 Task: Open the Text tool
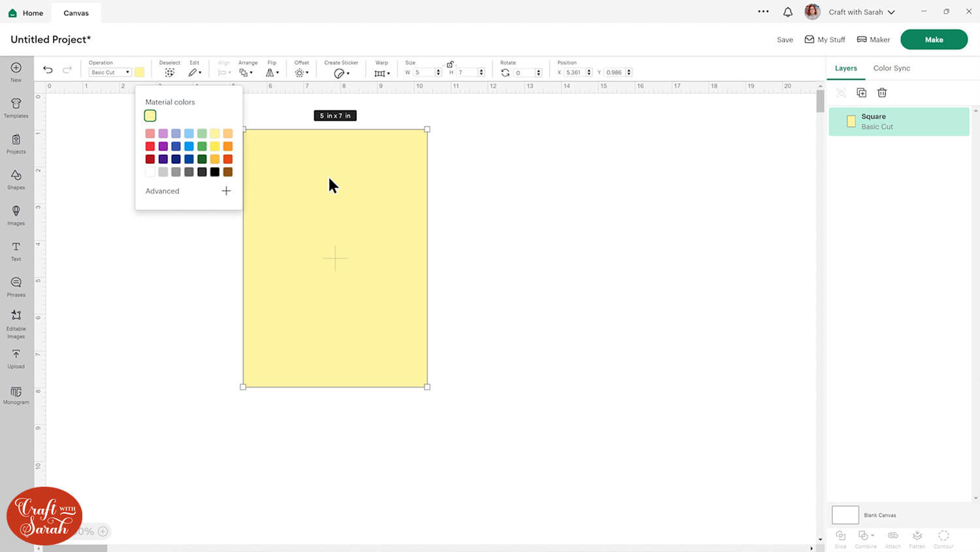tap(16, 250)
